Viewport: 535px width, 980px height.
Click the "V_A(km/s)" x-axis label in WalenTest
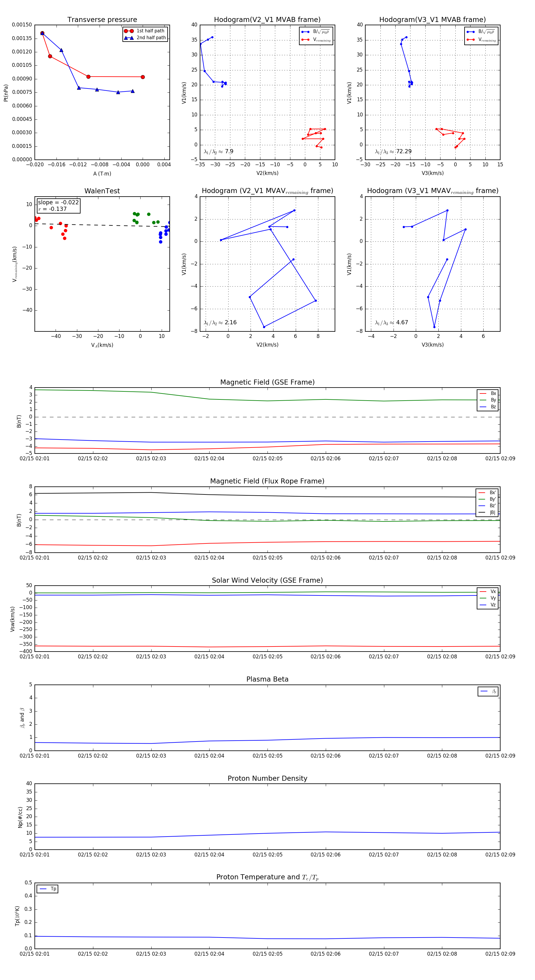tap(102, 345)
